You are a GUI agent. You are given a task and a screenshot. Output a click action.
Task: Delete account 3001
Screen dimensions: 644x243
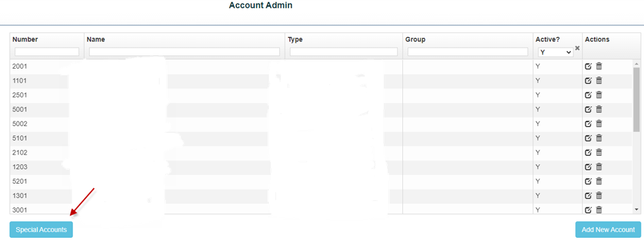click(x=599, y=210)
